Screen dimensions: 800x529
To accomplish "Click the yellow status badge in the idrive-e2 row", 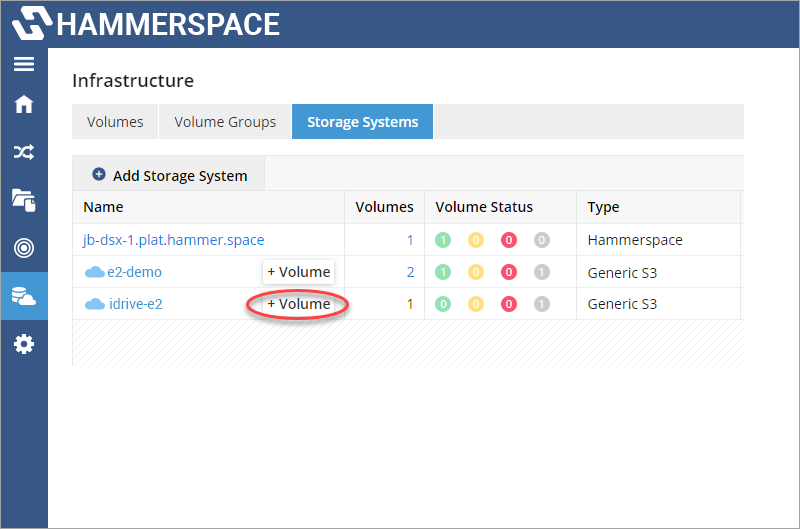I will [476, 304].
